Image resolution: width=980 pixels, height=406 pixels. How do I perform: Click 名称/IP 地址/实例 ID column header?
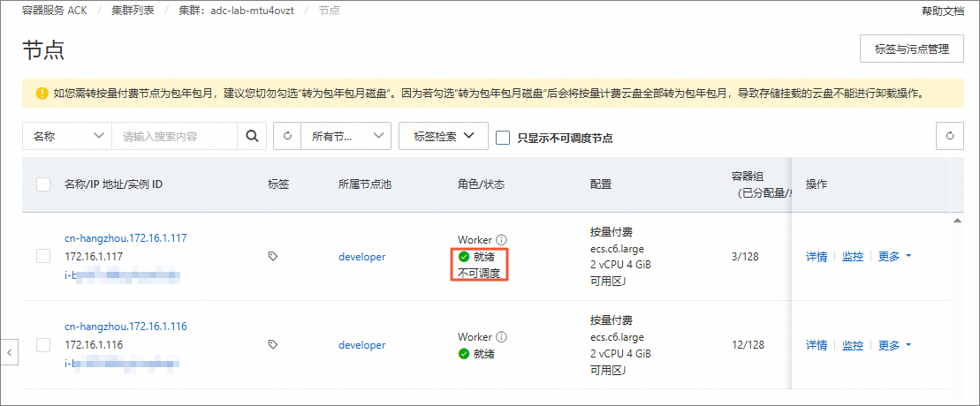pos(114,184)
